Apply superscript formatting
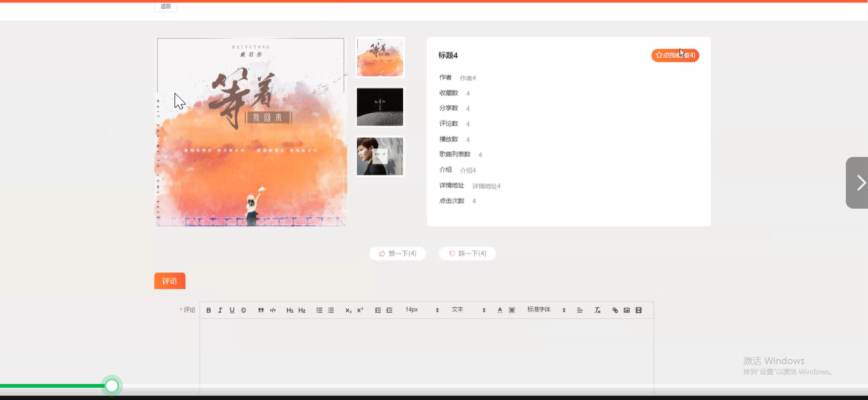Viewport: 868px width, 400px height. point(360,310)
